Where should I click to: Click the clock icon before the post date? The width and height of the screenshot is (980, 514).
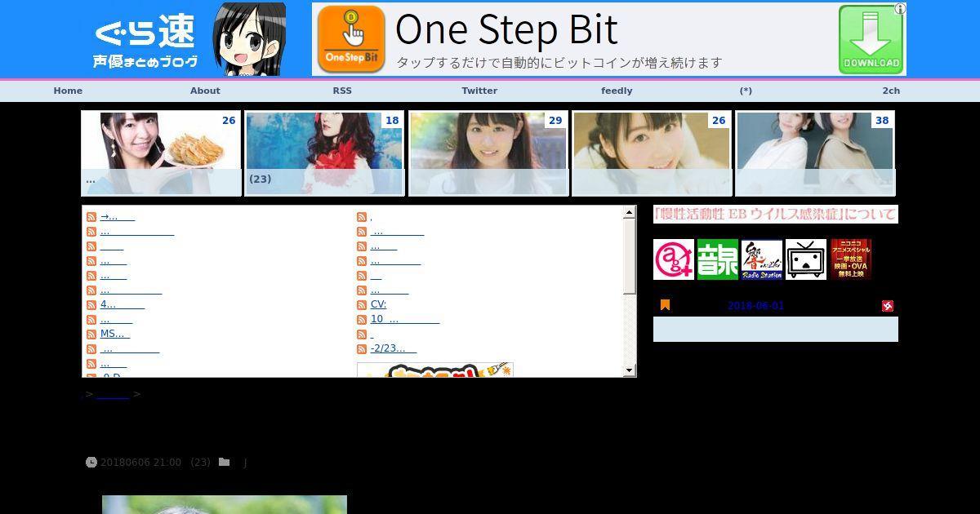click(x=91, y=463)
